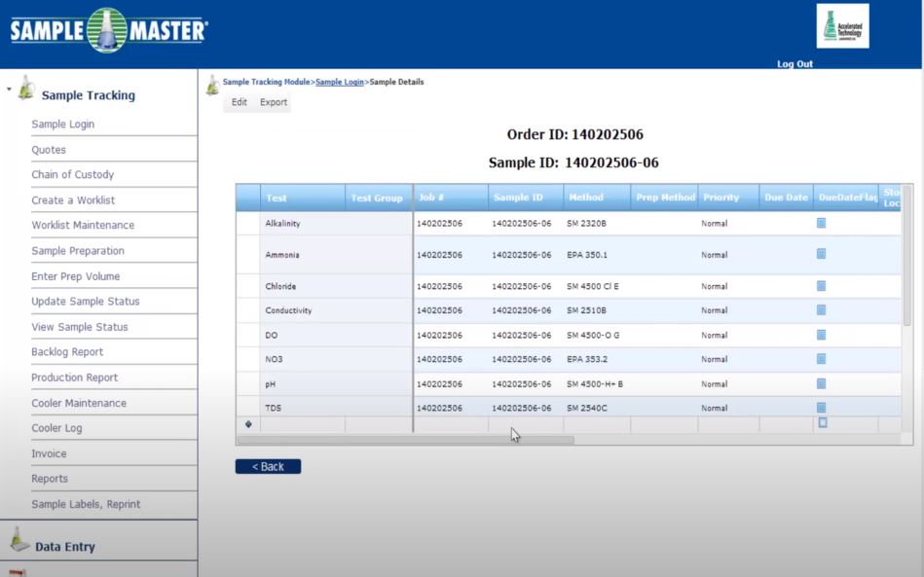The width and height of the screenshot is (924, 577).
Task: Click the Sample Tracking Module breadcrumb
Action: tap(267, 82)
